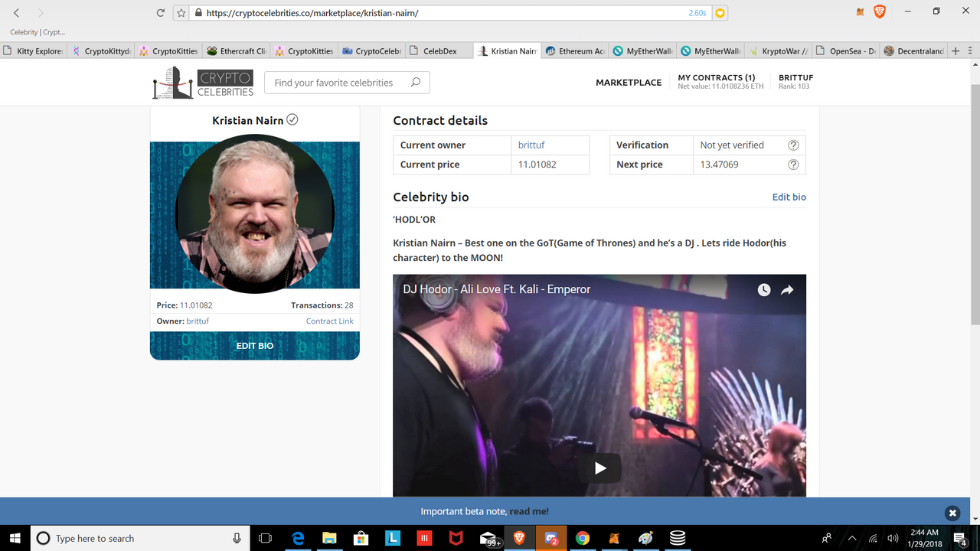The width and height of the screenshot is (980, 551).
Task: Open the read me! beta note link
Action: click(529, 511)
